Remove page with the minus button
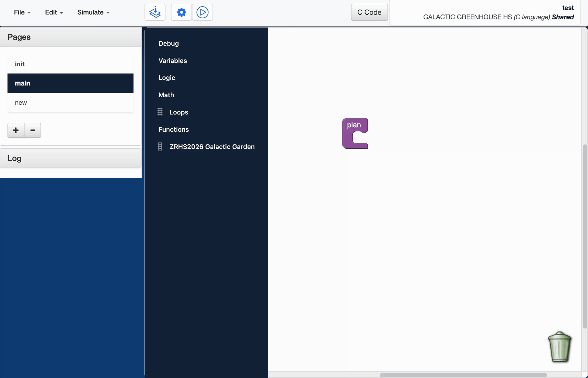Screen dimensions: 588x378 [32, 130]
